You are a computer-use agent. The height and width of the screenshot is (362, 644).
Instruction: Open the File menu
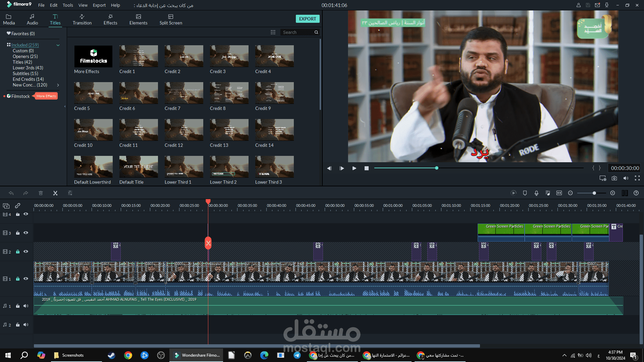[x=41, y=5]
